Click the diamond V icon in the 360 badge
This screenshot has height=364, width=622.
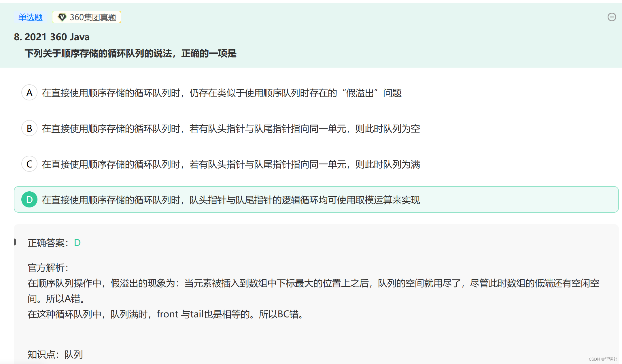point(62,17)
